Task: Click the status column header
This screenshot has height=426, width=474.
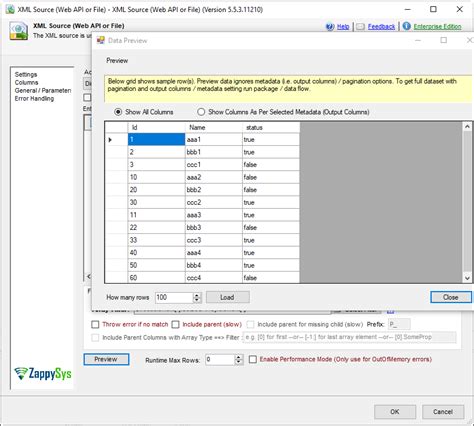Action: coord(271,128)
